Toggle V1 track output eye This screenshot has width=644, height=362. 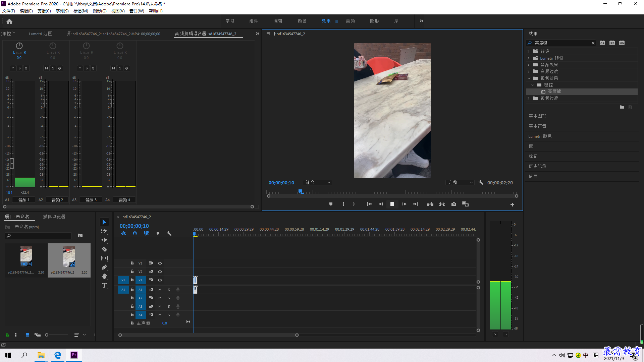point(160,280)
